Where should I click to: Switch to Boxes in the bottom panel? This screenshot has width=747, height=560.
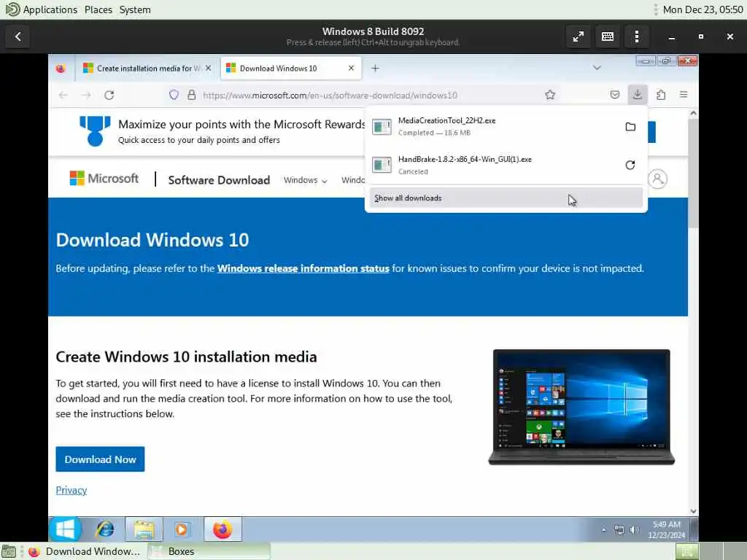[x=209, y=551]
